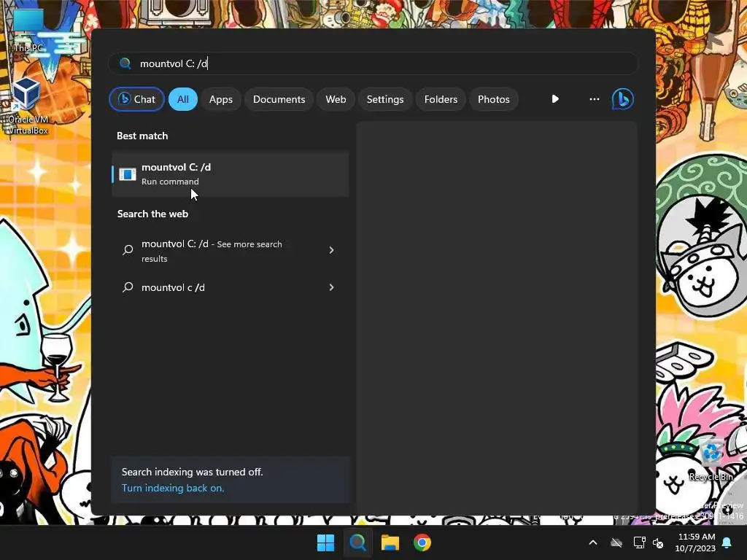Viewport: 747px width, 560px height.
Task: Show hidden tray icons chevron
Action: point(593,542)
